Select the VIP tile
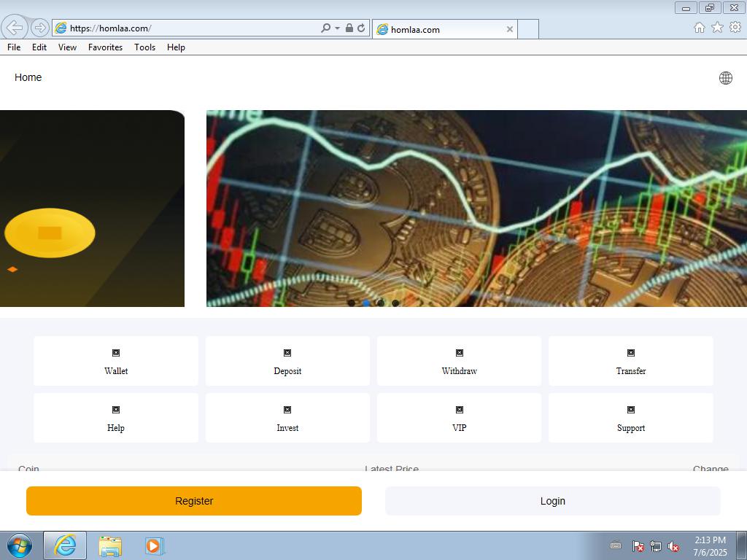 pyautogui.click(x=459, y=418)
